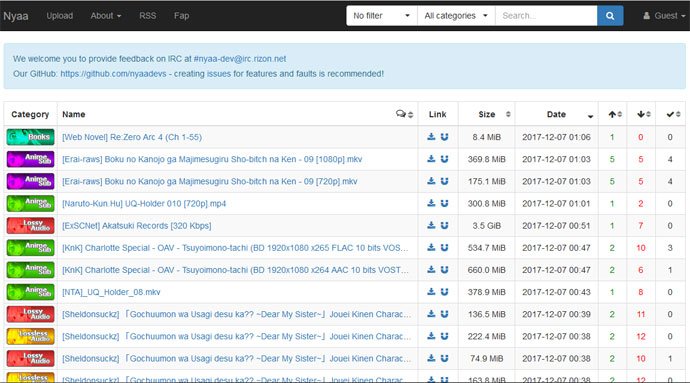Click Lossy Audio category icon for Akatsuki Records

click(30, 225)
